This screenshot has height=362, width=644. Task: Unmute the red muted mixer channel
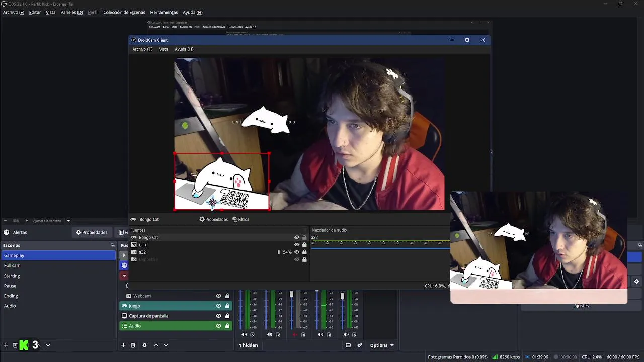[x=295, y=334]
